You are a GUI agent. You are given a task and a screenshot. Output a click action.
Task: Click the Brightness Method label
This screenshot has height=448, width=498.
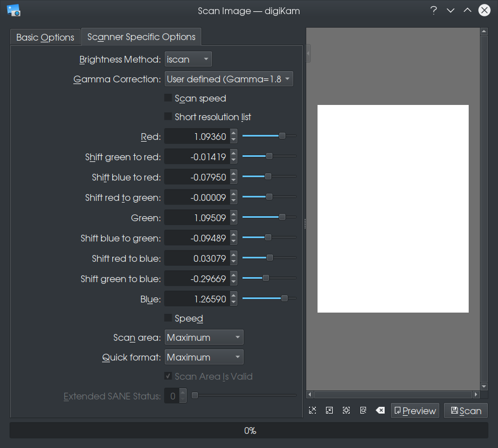coord(120,59)
